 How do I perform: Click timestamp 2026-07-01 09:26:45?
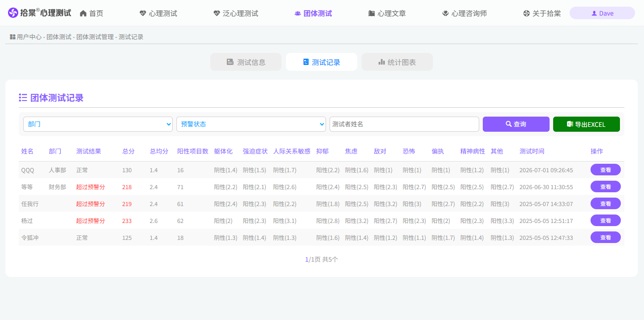point(546,170)
